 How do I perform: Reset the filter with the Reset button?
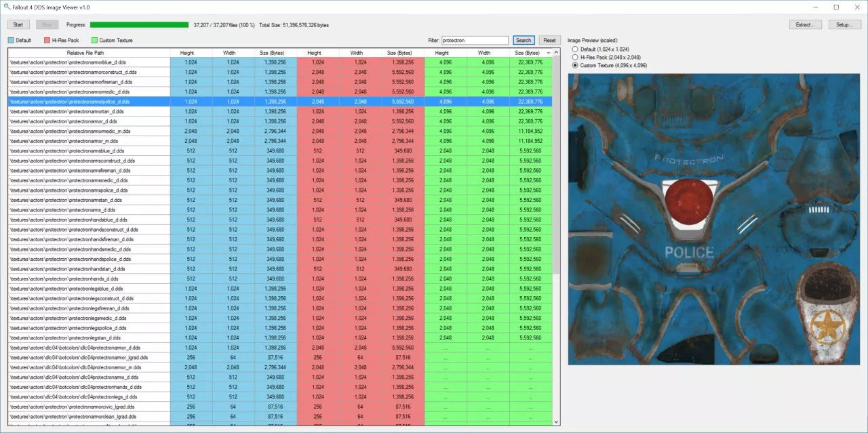549,41
